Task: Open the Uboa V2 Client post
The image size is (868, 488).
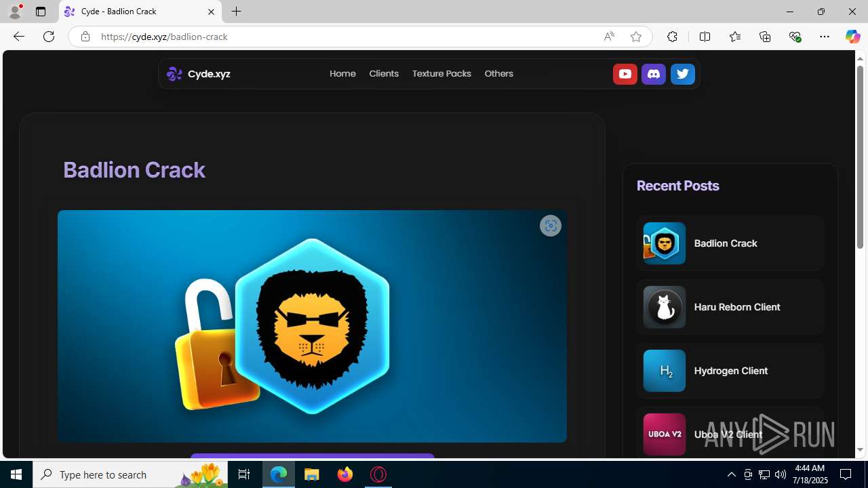Action: [x=730, y=433]
